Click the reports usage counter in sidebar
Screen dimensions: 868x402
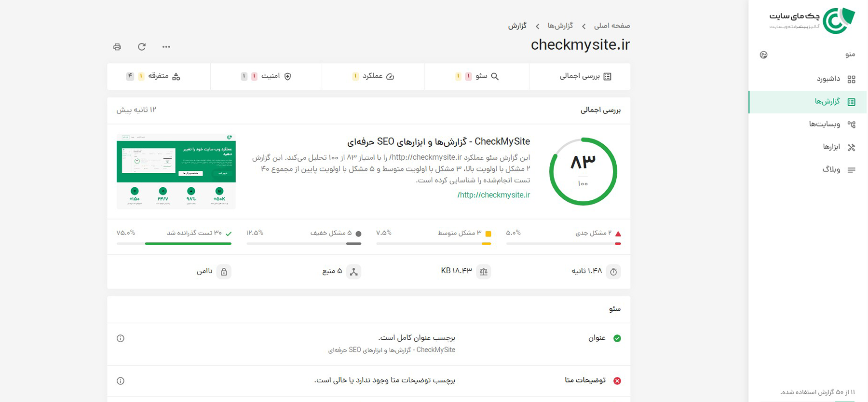(817, 392)
